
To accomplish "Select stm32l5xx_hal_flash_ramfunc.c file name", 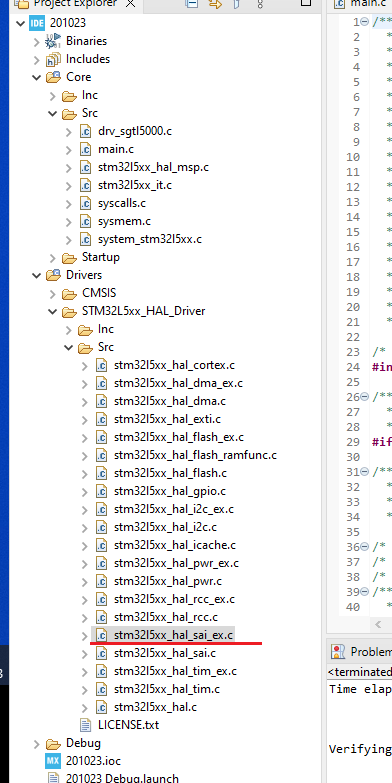I will (195, 455).
